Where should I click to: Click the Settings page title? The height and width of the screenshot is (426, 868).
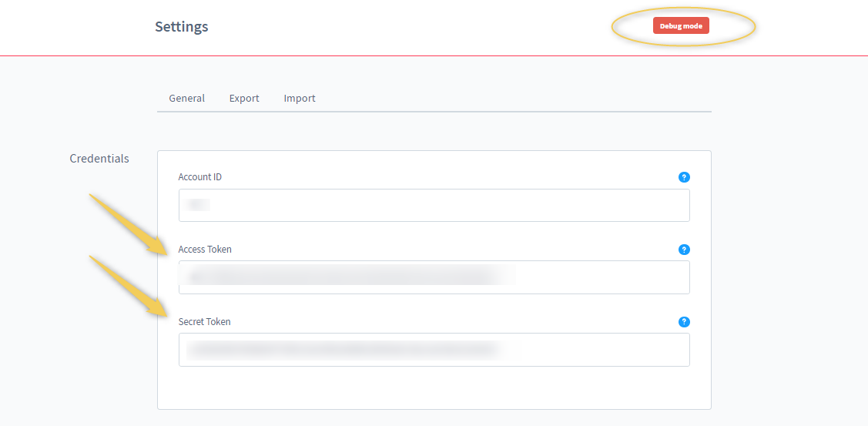coord(182,27)
